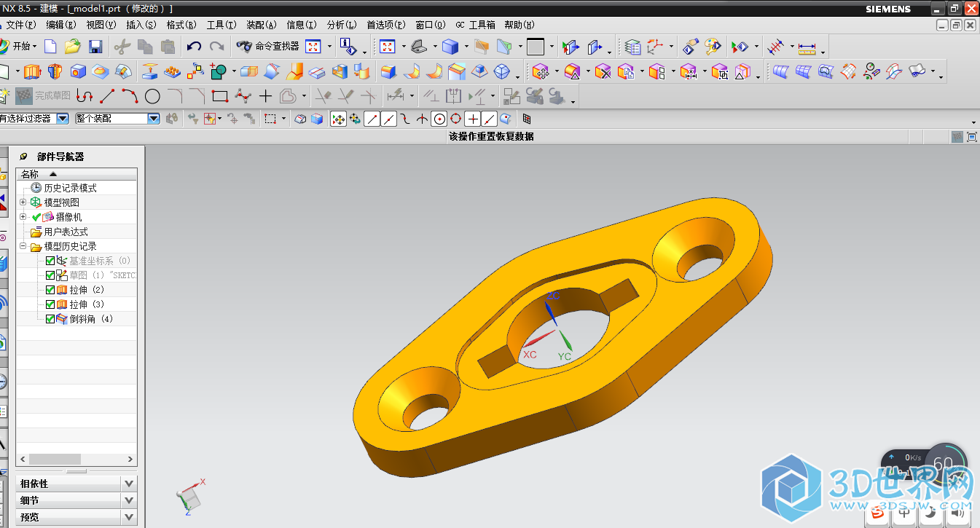Open the selection filter dropdown arrow
980x528 pixels.
pyautogui.click(x=63, y=118)
